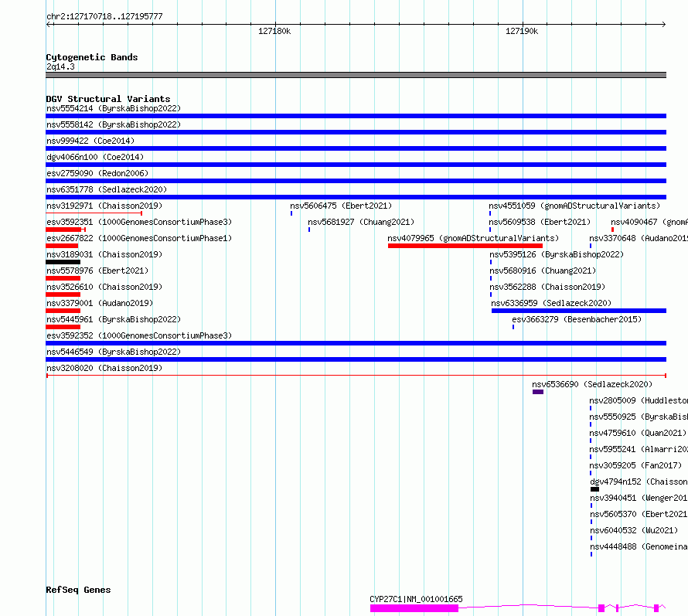This screenshot has width=688, height=616.
Task: Select nsv5445961 (ByrskaBishop2022) label
Action: 114,319
